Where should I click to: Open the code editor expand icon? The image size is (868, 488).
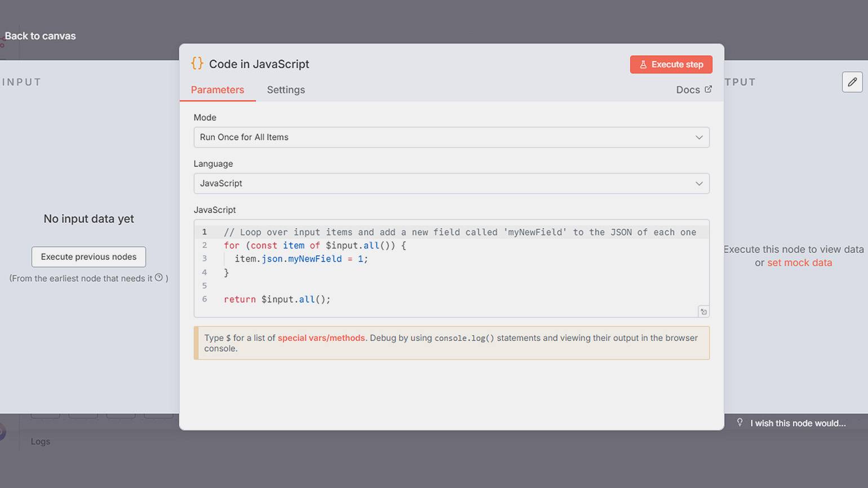point(703,312)
